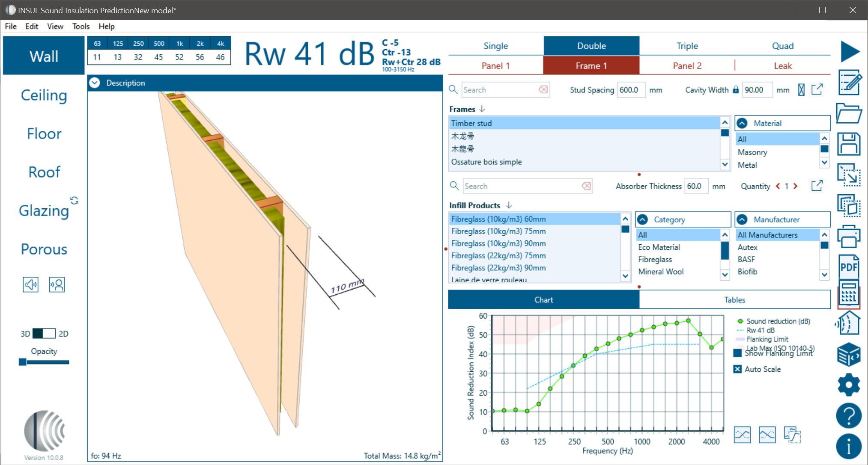Click the listener person sound icon
Image resolution: width=868 pixels, height=465 pixels.
57,284
